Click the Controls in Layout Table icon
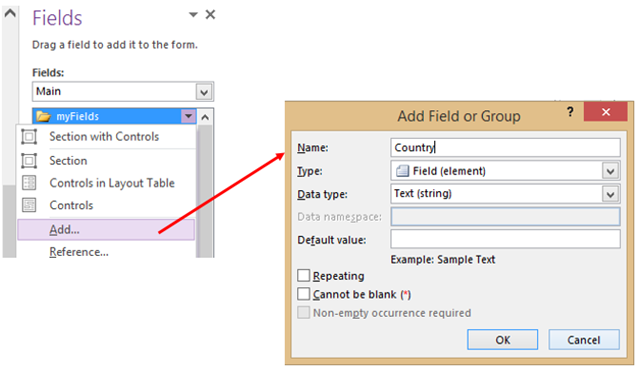Viewport: 640px width, 370px height. 29,183
